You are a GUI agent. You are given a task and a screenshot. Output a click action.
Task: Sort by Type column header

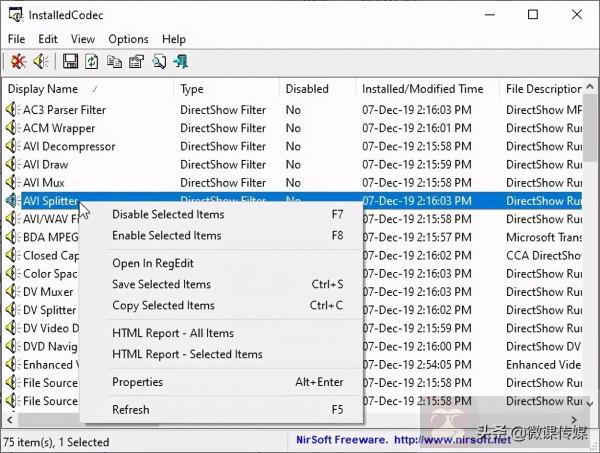(x=227, y=89)
